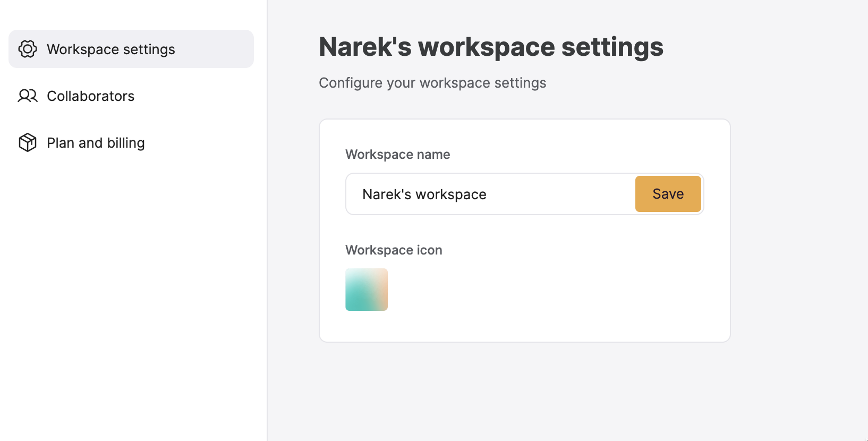Click the "Configure your workspace settings" subtitle

(432, 83)
